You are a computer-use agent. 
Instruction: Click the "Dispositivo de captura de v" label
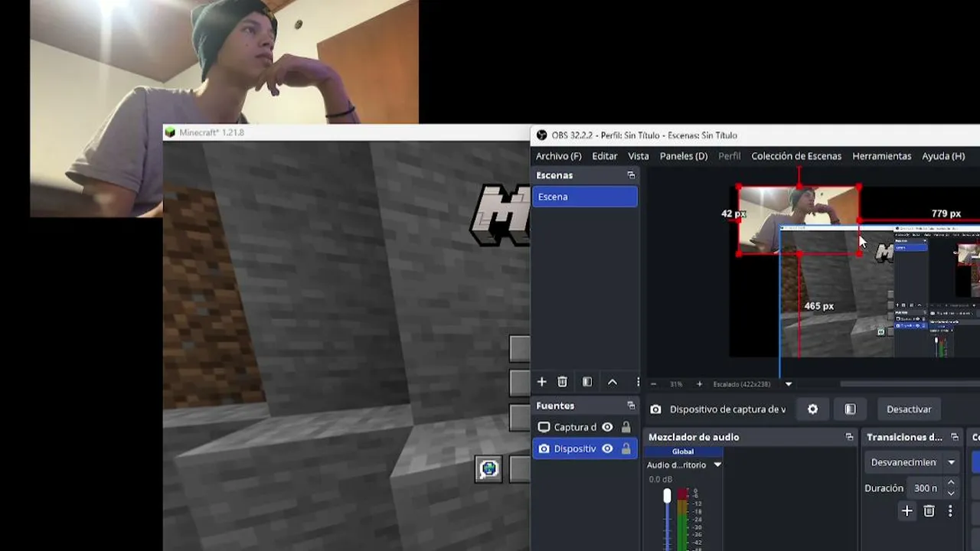tap(727, 409)
